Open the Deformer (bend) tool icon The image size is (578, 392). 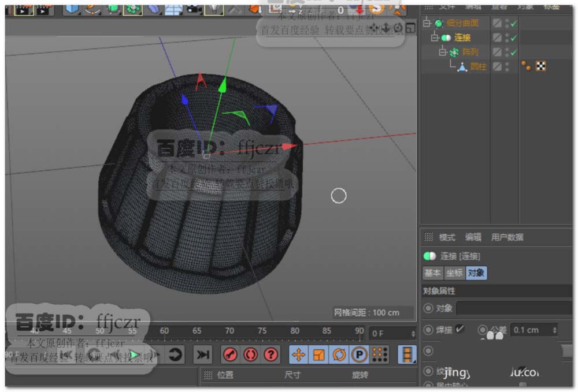click(x=153, y=9)
